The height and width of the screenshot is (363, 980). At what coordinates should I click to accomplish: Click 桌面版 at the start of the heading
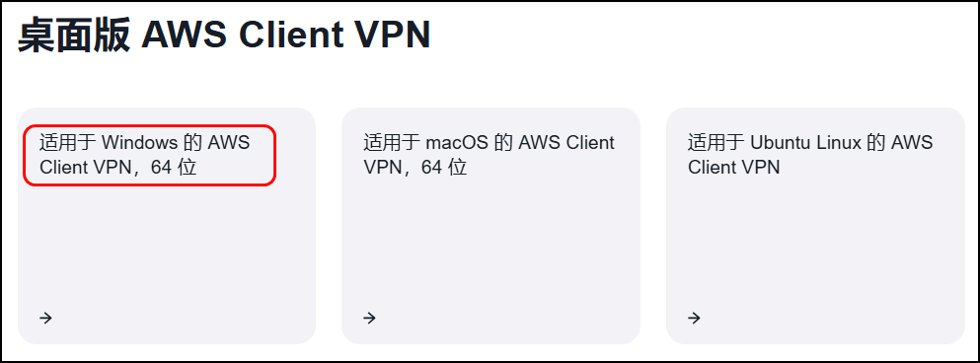pos(74,36)
